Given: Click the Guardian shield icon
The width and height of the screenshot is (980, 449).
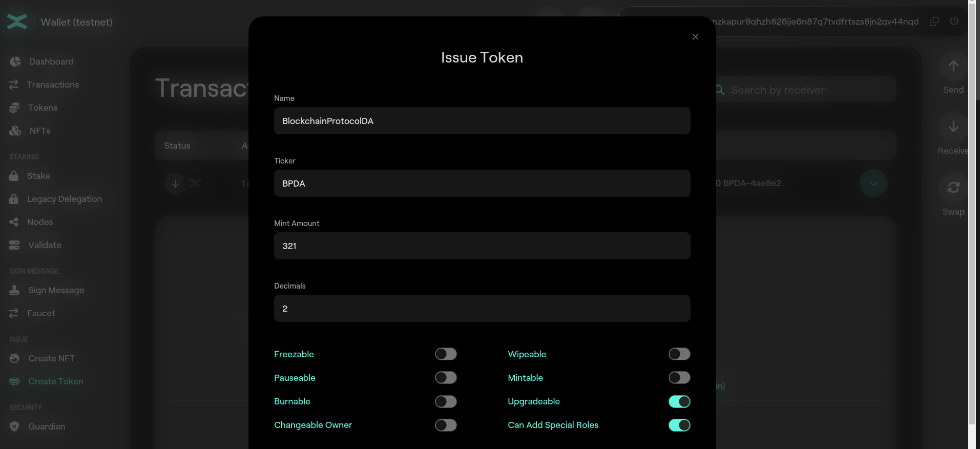Looking at the screenshot, I should [x=14, y=426].
